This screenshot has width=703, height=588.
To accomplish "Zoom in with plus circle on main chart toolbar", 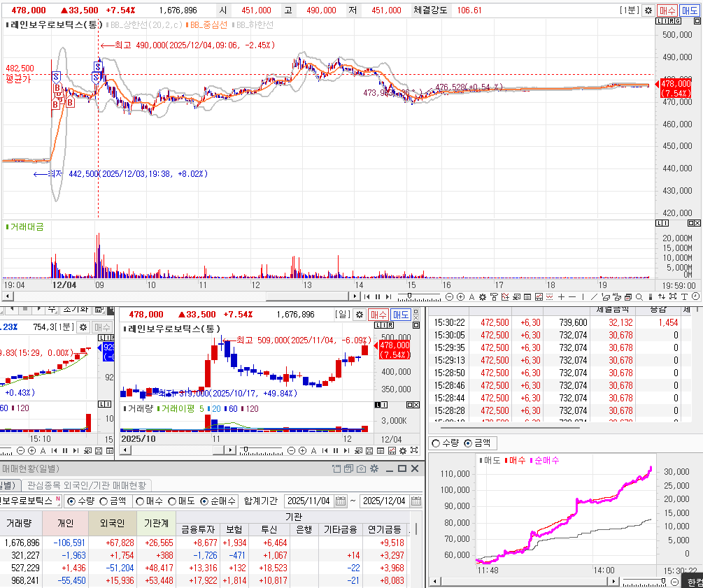I will (460, 296).
